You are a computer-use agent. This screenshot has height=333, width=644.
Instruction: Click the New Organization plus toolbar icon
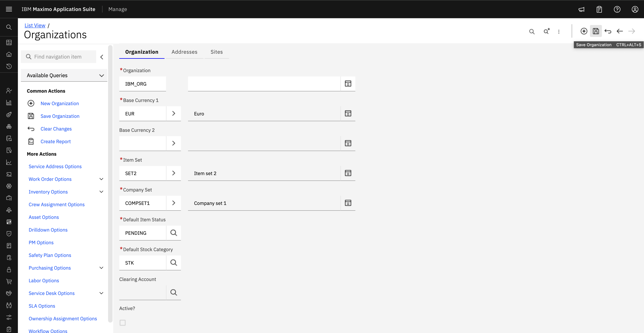click(x=584, y=31)
